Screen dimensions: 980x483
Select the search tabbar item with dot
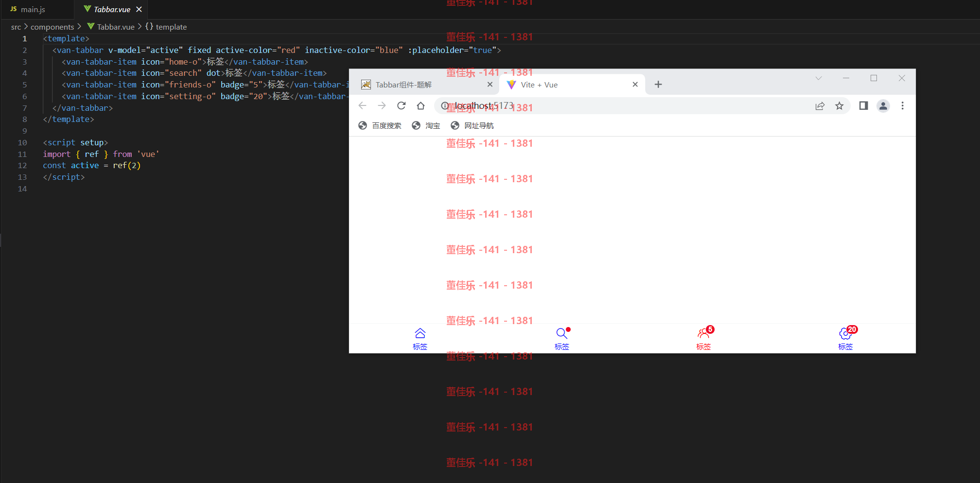(x=562, y=339)
